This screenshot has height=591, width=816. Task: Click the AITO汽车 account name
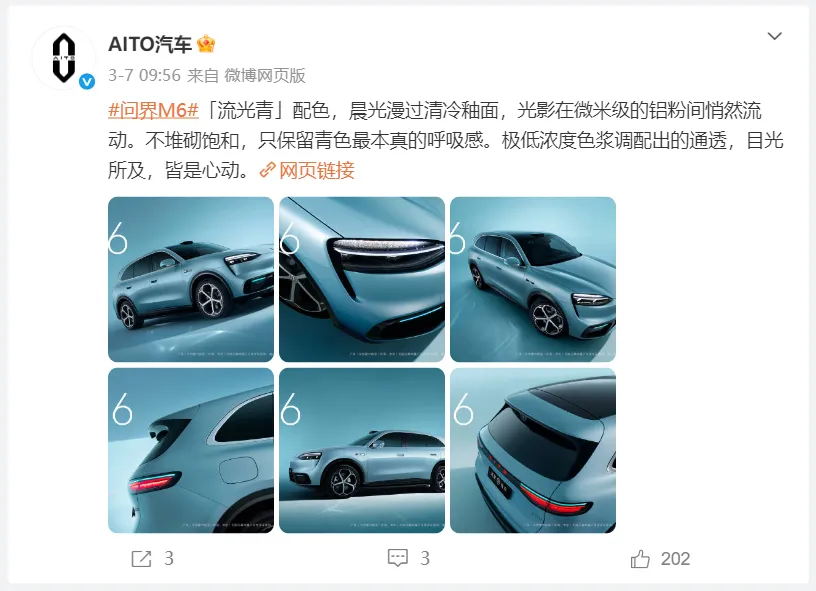point(150,44)
